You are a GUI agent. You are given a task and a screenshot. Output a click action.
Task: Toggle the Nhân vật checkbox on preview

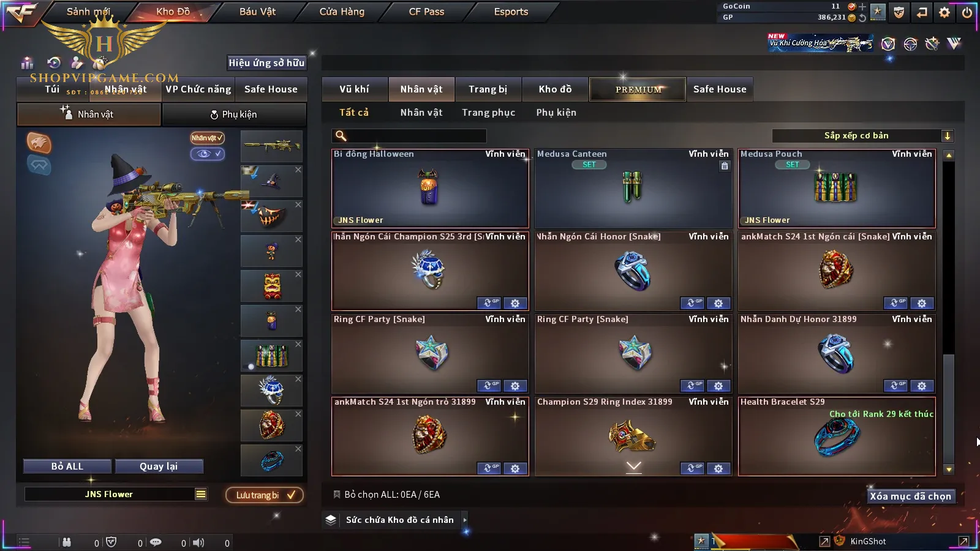tap(207, 138)
